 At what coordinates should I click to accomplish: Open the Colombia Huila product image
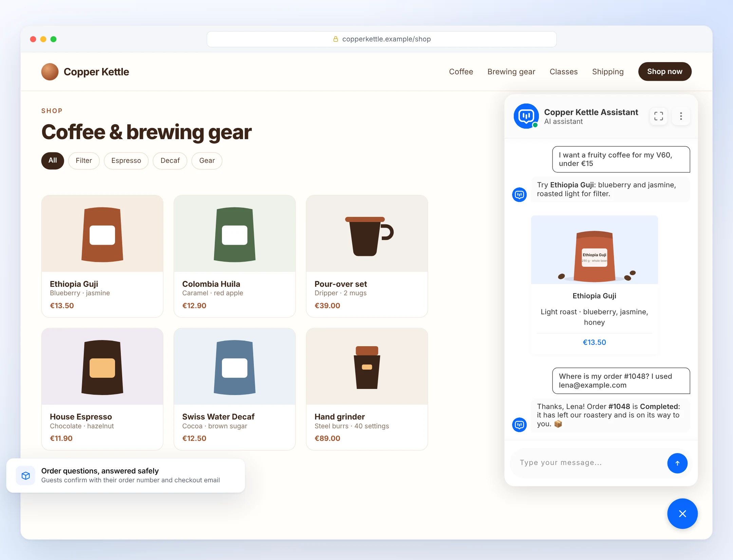[234, 234]
